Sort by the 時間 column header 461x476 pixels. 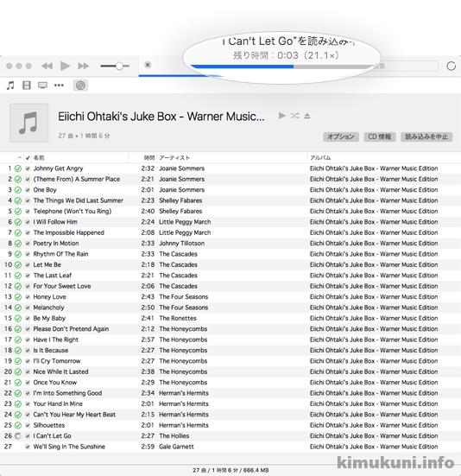(x=149, y=157)
